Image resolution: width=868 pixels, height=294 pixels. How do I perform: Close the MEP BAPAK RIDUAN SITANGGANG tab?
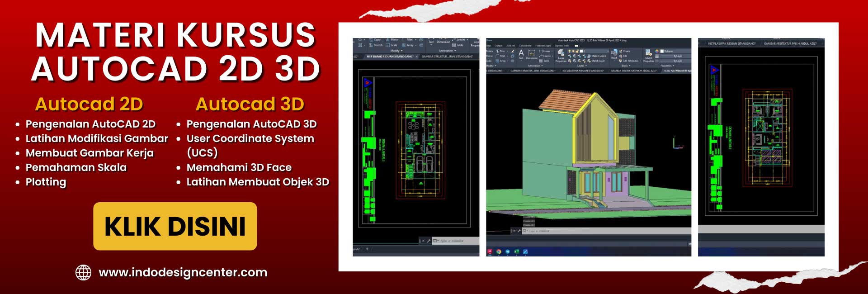416,57
